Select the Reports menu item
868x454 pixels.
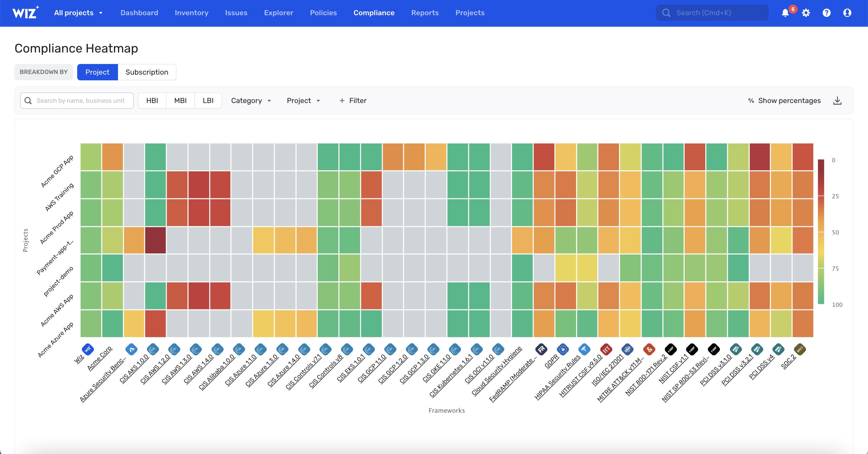(424, 13)
